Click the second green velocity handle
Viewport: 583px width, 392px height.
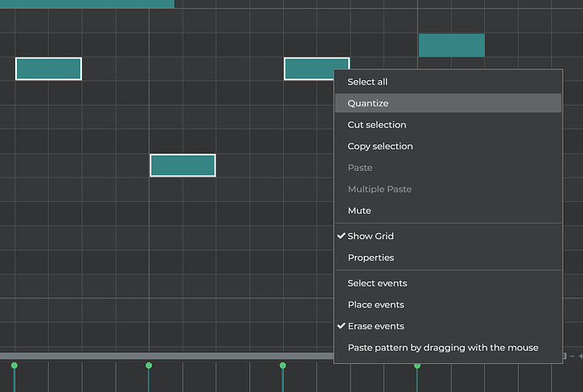(x=149, y=366)
